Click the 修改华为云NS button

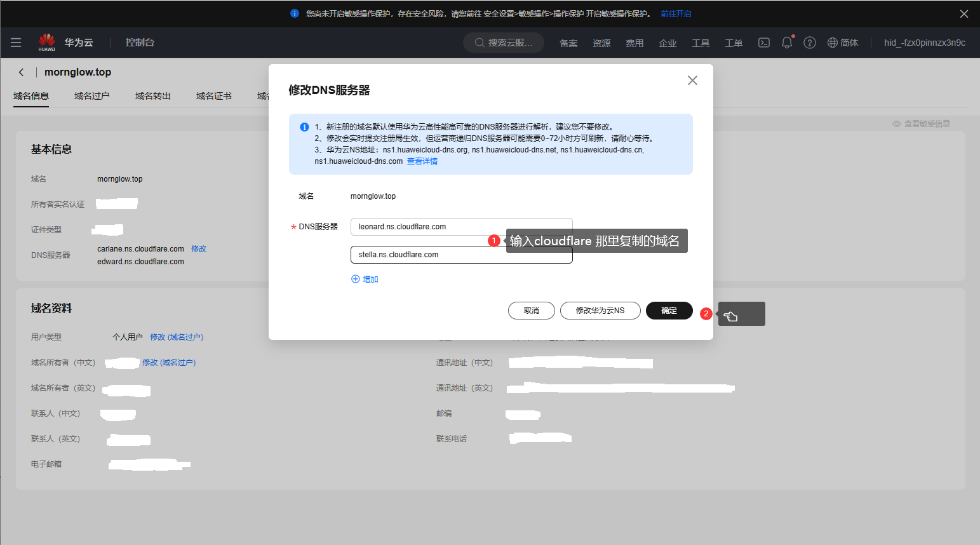(x=600, y=311)
